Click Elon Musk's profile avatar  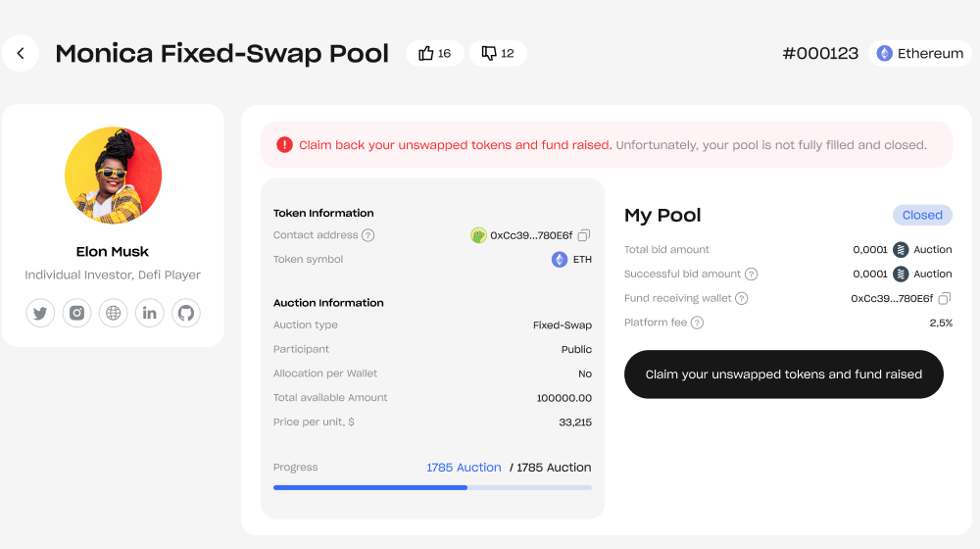tap(113, 176)
